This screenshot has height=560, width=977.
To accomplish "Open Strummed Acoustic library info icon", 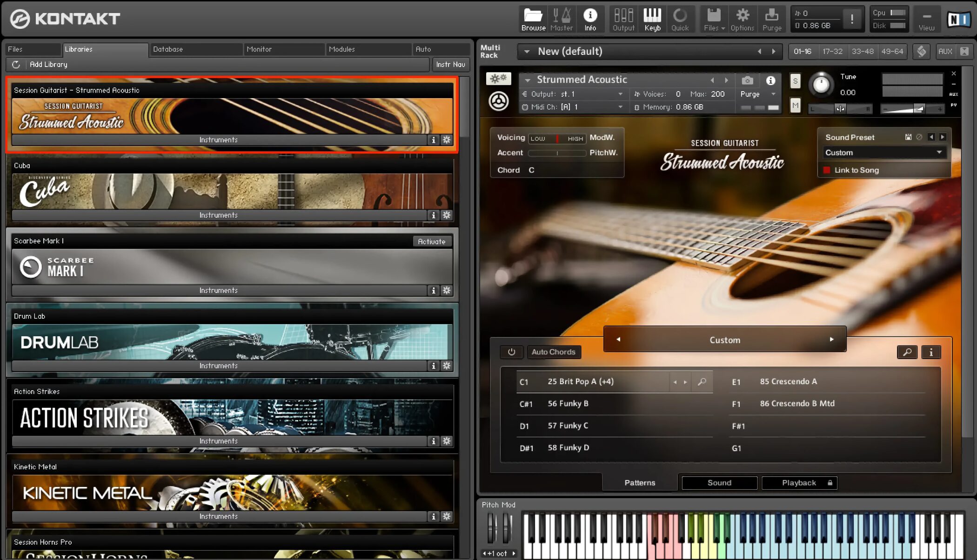I will 434,140.
